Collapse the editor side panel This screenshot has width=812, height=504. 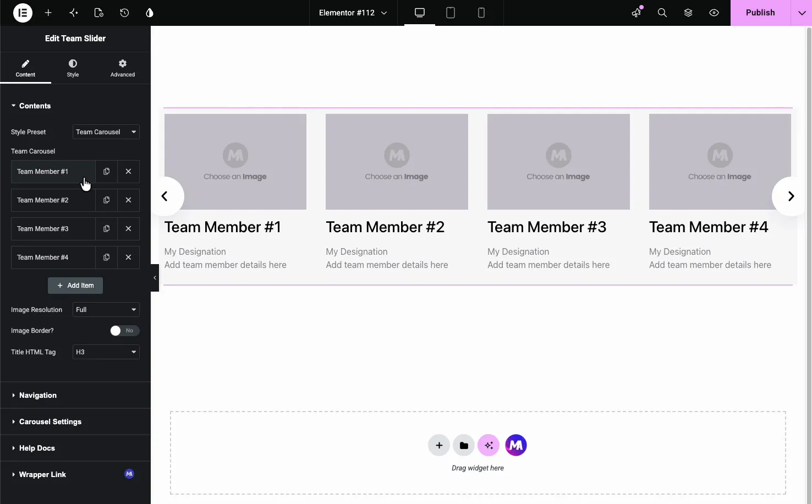(x=155, y=278)
